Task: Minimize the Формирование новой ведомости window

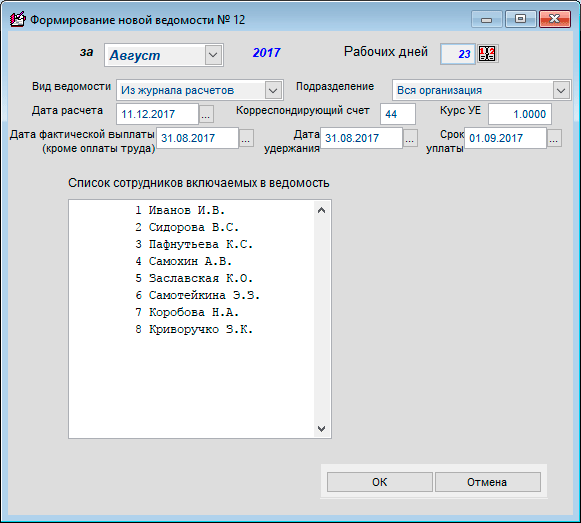Action: (x=487, y=19)
